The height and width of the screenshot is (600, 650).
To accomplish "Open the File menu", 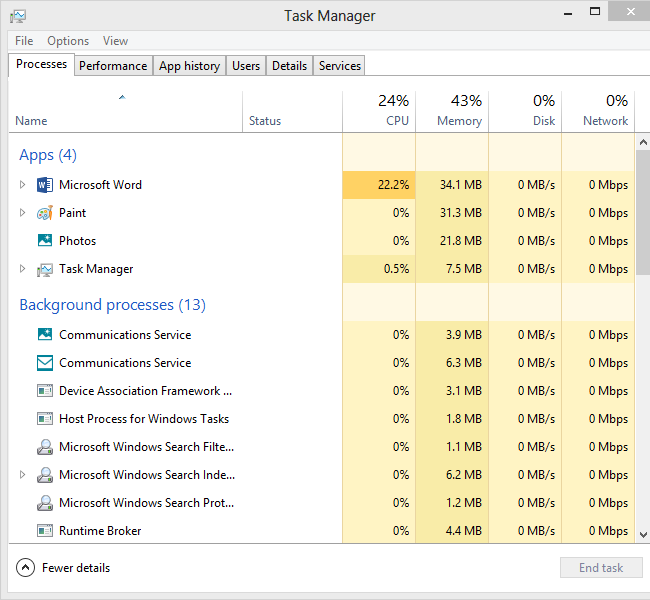I will click(x=24, y=41).
